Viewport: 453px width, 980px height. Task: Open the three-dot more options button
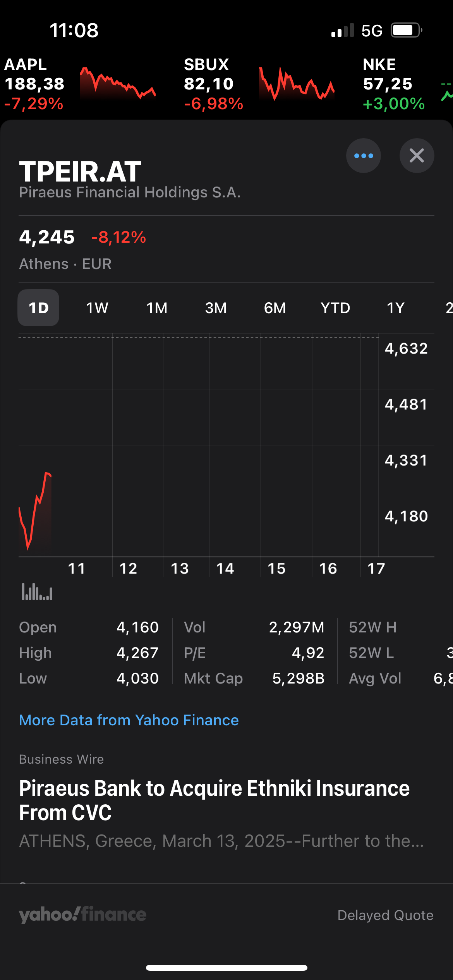pos(363,156)
